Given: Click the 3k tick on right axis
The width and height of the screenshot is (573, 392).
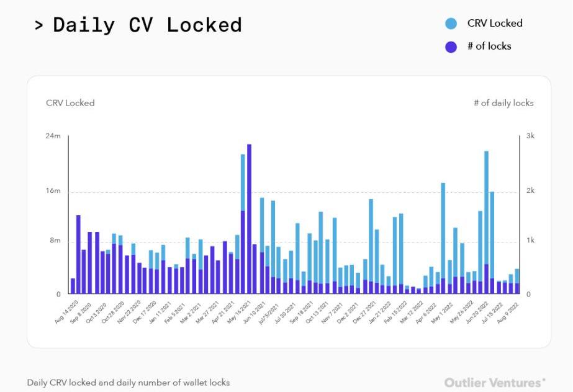Looking at the screenshot, I should [x=530, y=136].
